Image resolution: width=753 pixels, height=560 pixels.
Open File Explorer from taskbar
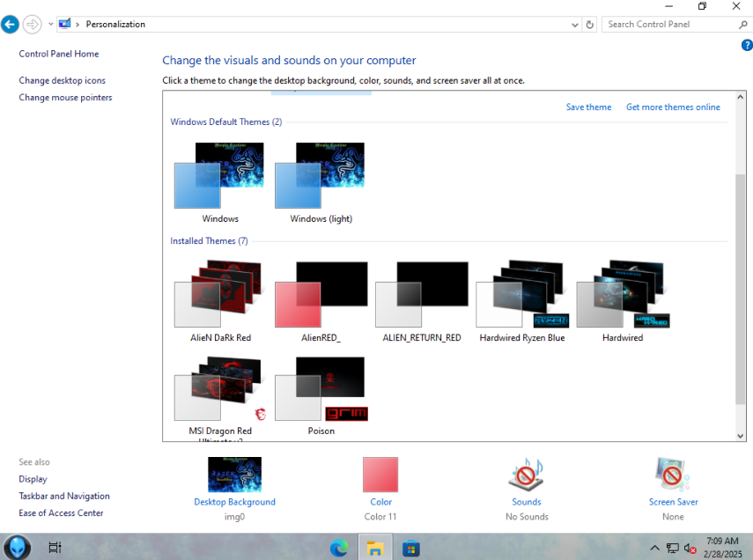374,548
